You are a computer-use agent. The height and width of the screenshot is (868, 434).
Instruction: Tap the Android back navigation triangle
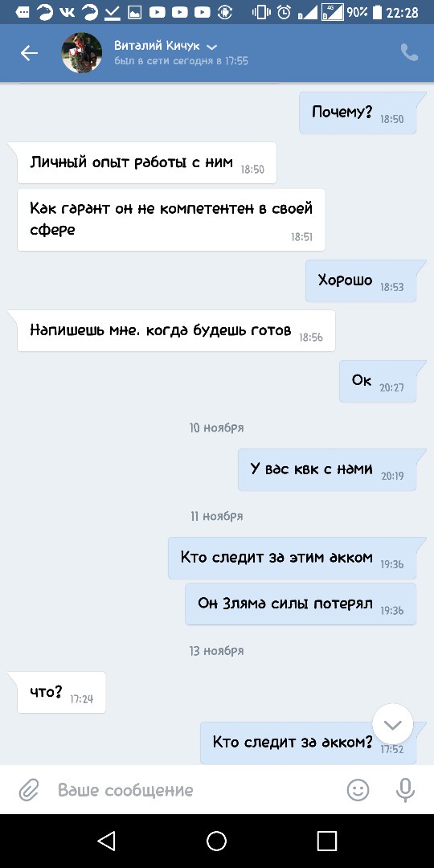pos(106,841)
